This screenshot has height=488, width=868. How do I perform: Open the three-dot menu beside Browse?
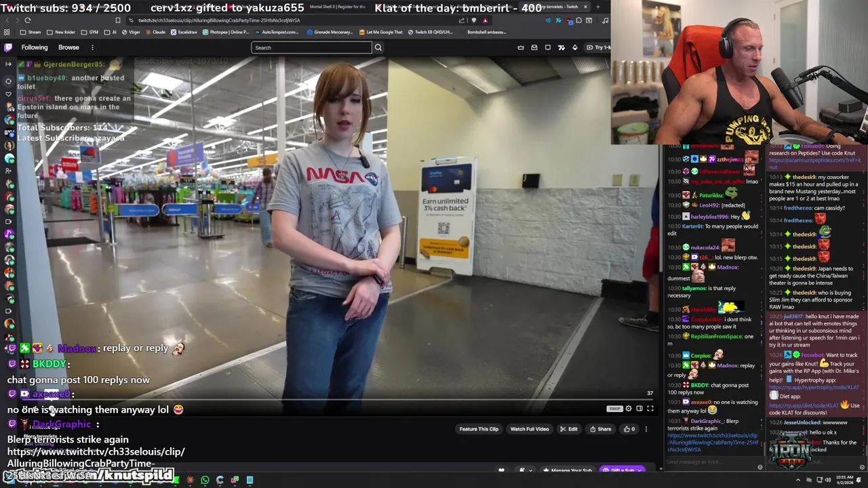(x=92, y=47)
